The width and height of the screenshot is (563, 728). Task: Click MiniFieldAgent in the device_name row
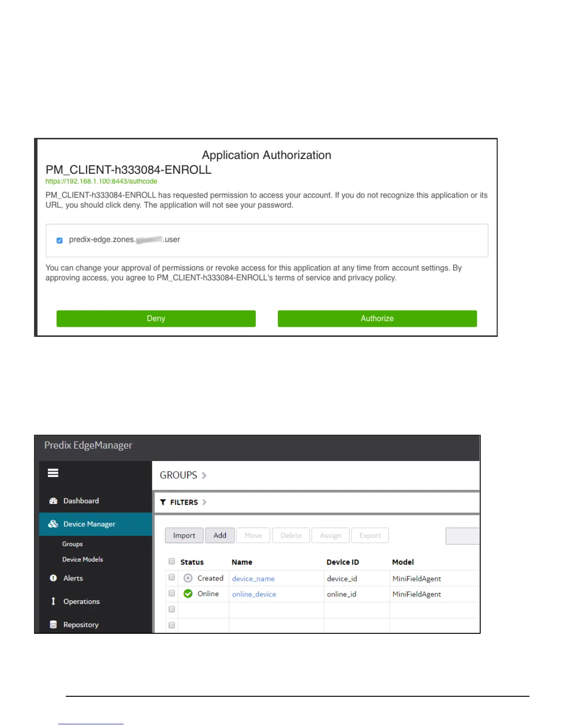click(417, 579)
